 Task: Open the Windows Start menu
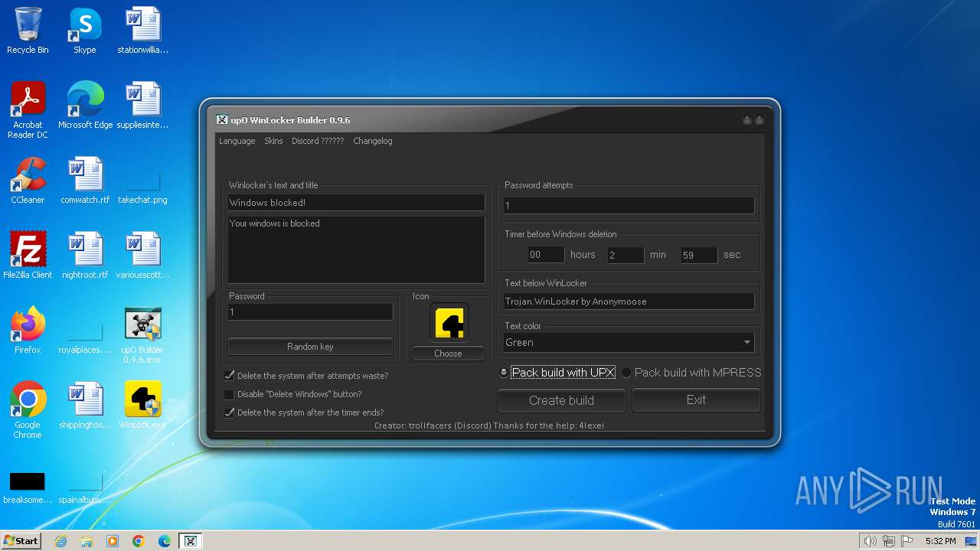tap(21, 541)
